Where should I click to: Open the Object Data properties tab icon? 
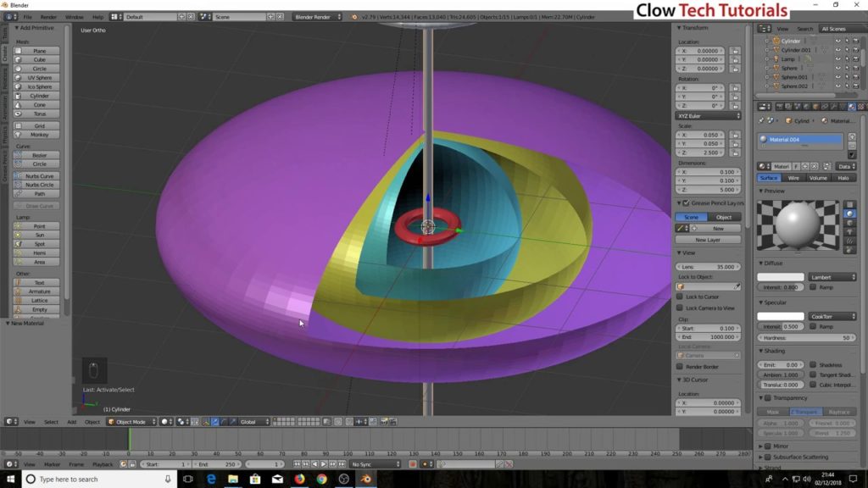(842, 107)
